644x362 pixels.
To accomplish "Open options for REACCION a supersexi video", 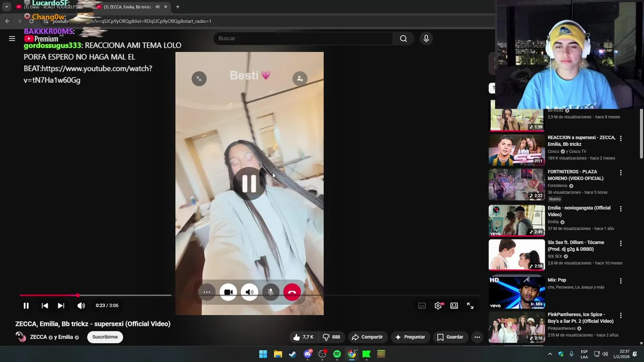I will [x=620, y=138].
